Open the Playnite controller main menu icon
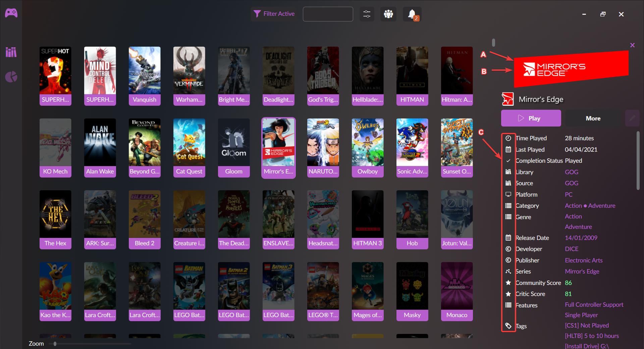 (11, 13)
